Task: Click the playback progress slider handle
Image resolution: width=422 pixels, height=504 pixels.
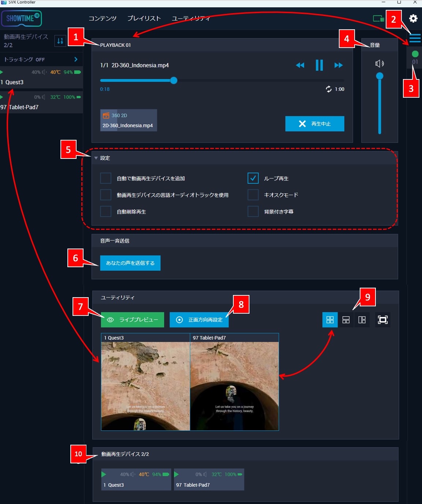Action: click(x=174, y=81)
